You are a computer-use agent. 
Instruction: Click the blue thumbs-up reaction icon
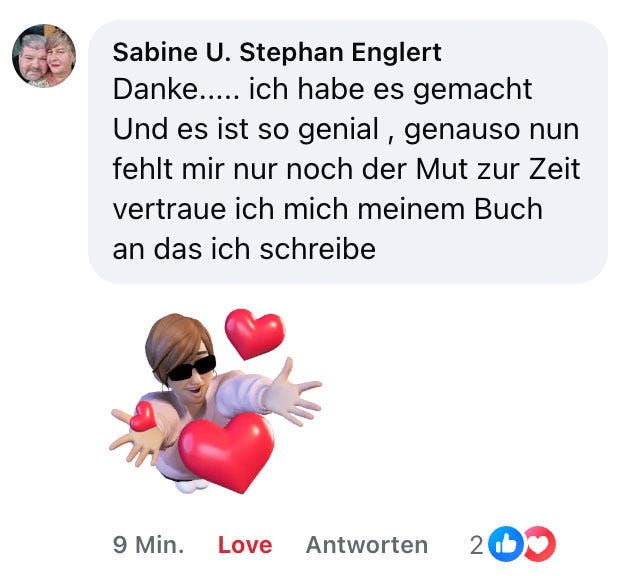[505, 544]
